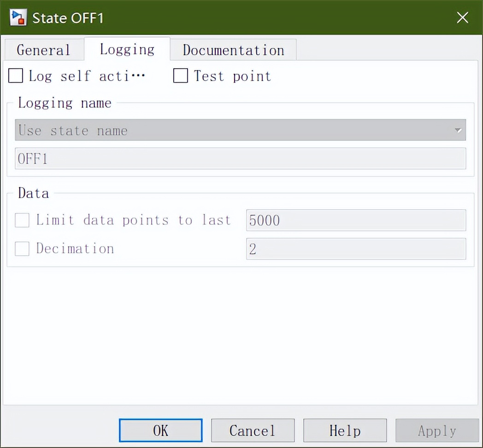Image resolution: width=483 pixels, height=448 pixels.
Task: Close the State OFF1 dialog
Action: click(462, 18)
